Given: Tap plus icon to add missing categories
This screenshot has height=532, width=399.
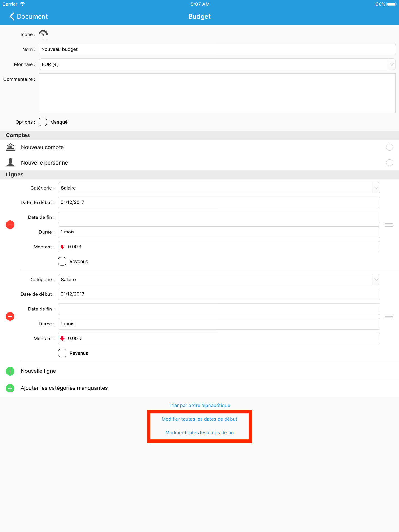Looking at the screenshot, I should [10, 388].
